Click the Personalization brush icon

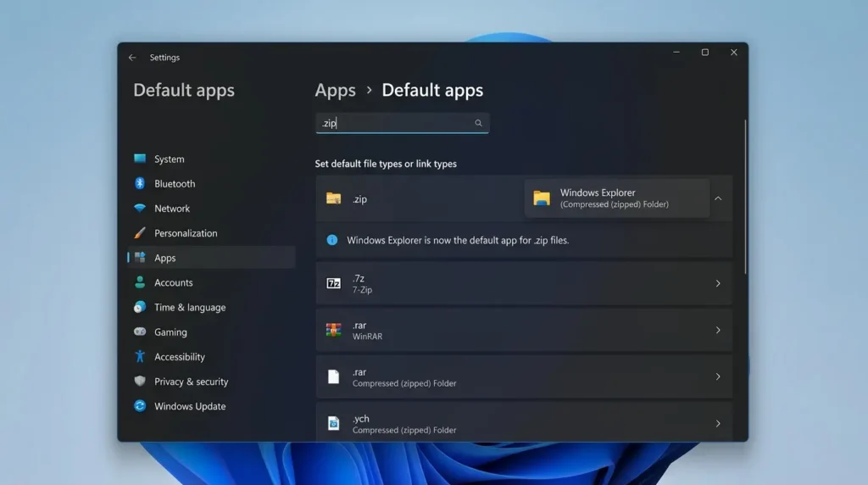pos(140,233)
